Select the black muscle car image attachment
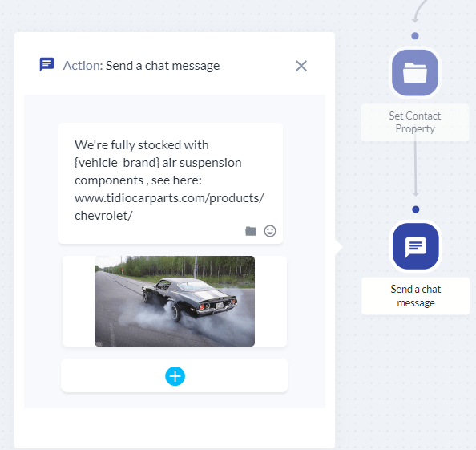 [x=175, y=301]
